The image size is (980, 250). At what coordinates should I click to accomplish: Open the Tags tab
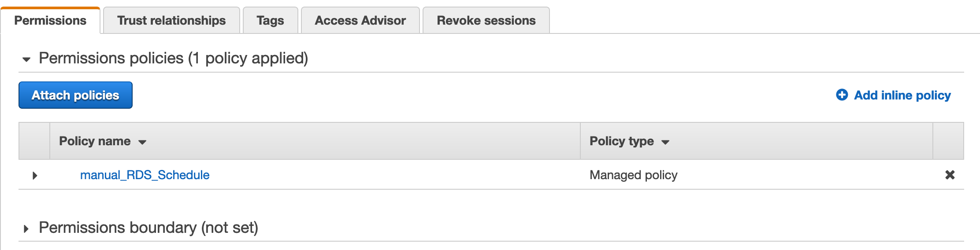pos(270,21)
